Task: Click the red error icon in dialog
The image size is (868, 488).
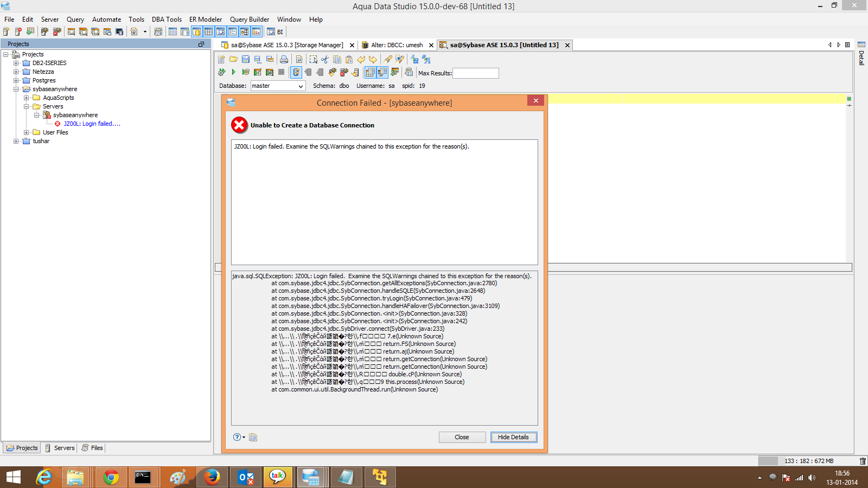Action: 239,125
